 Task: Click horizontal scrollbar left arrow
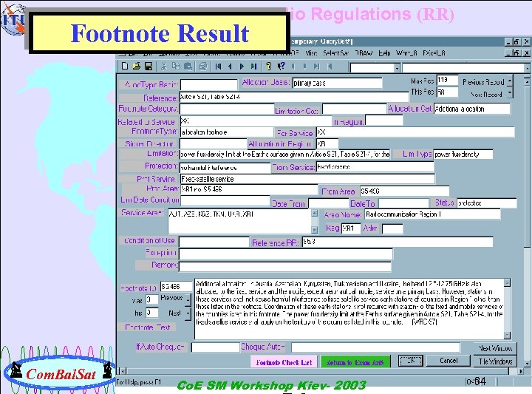pos(123,371)
